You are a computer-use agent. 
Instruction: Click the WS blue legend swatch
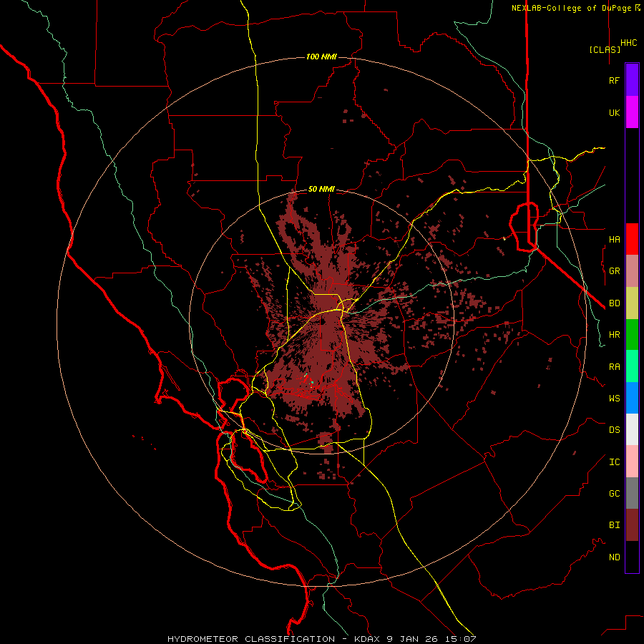(x=632, y=398)
